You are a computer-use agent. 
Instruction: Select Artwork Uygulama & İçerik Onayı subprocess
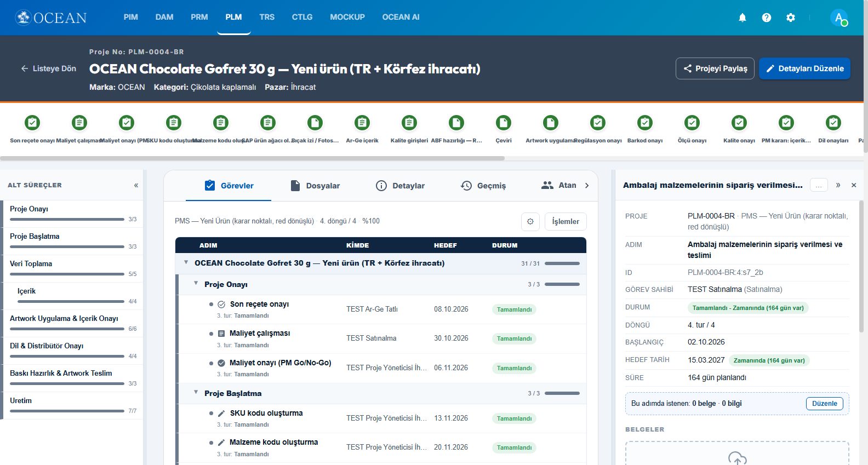(x=72, y=323)
